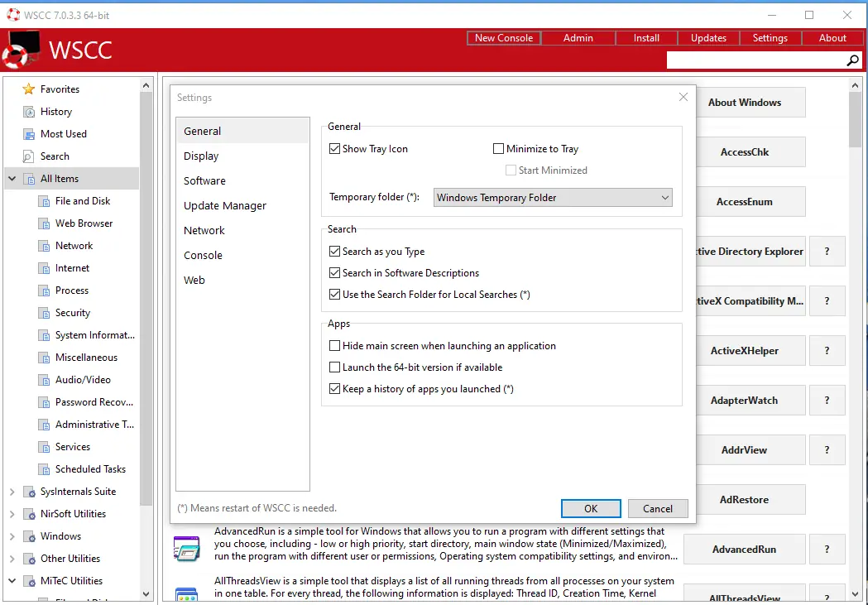Viewport: 868px width, 605px height.
Task: Click the main list scroll up arrow
Action: [855, 85]
